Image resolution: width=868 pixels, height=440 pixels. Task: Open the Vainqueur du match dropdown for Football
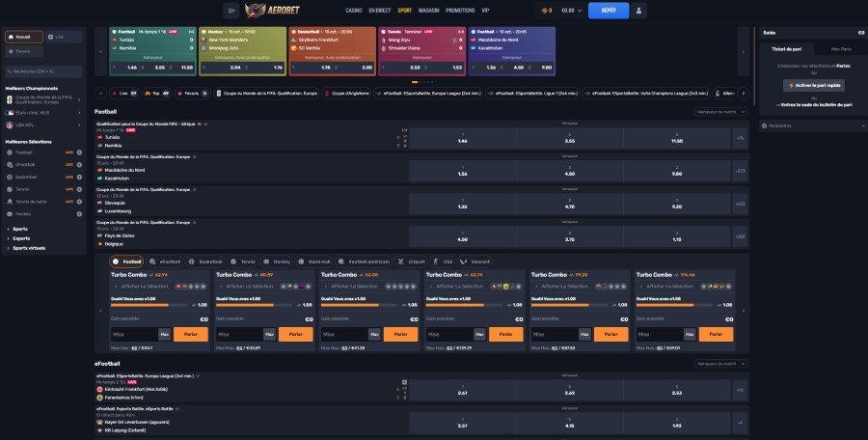717,112
